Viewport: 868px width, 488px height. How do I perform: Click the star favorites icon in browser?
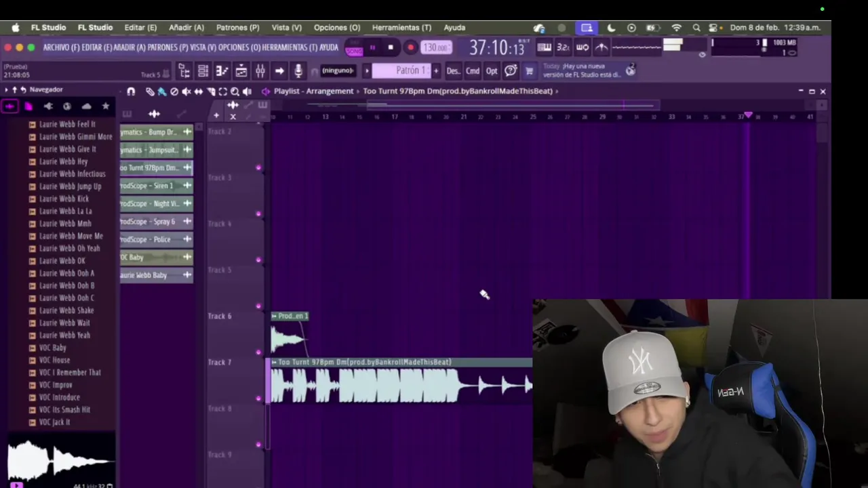[106, 106]
